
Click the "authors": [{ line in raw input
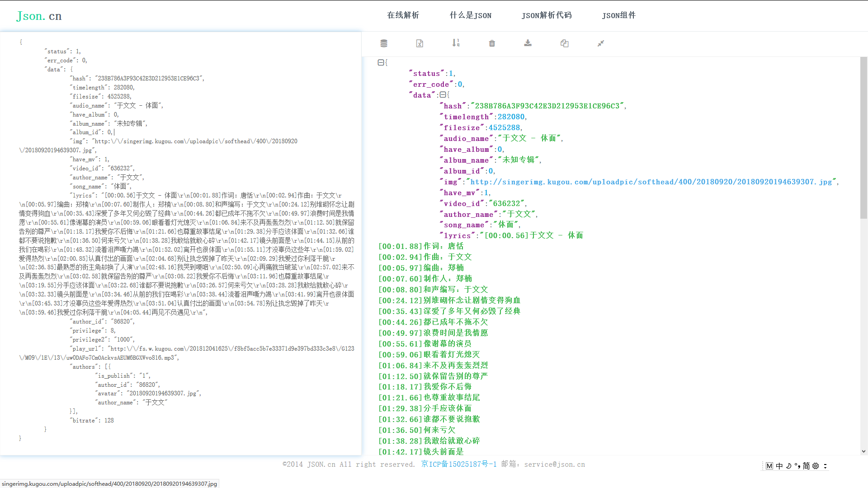coord(90,367)
